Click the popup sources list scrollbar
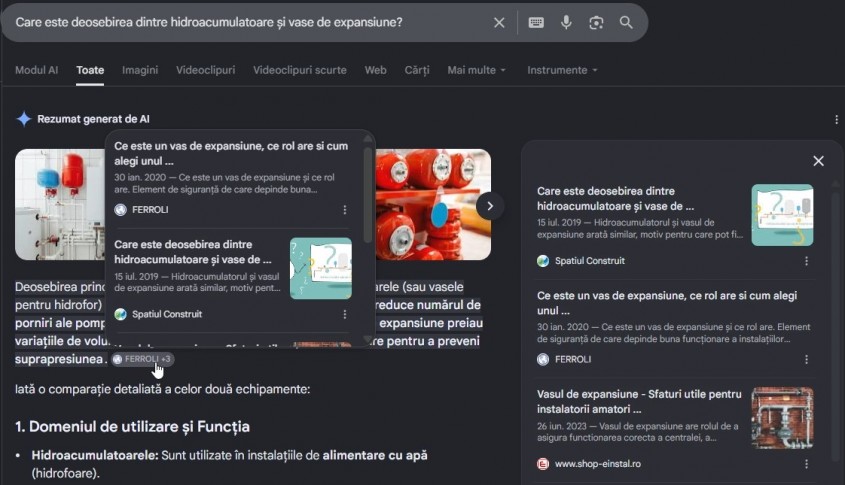Screen dimensions: 845x485 coord(368,194)
